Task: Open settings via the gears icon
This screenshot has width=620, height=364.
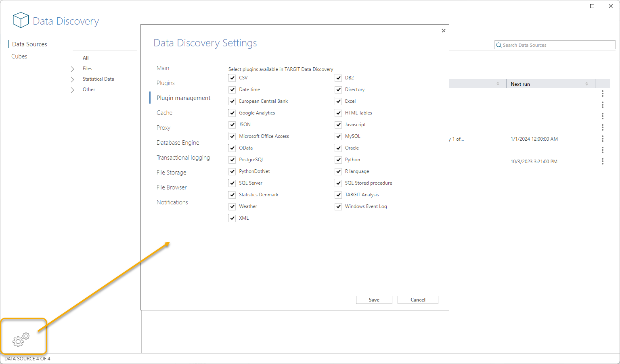Action: (21, 339)
